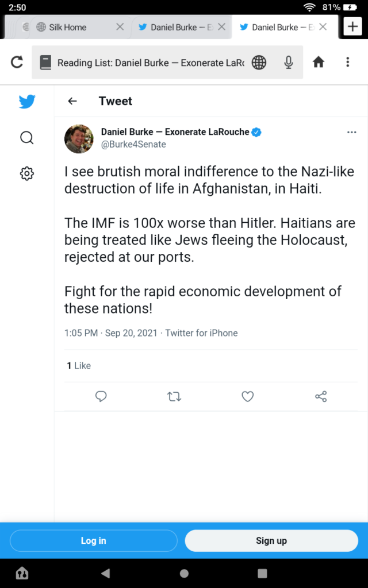Screen dimensions: 368x588
Task: Go to browser home page
Action: 319,62
